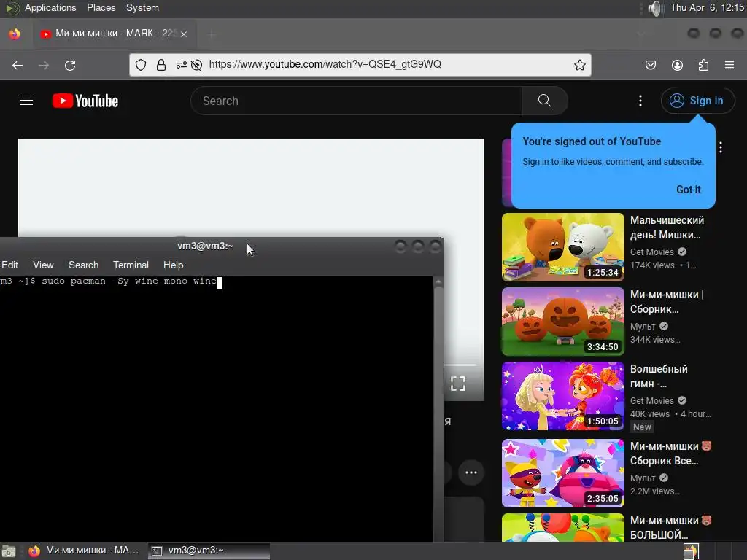Image resolution: width=747 pixels, height=560 pixels.
Task: Dismiss the popup with Got it
Action: tap(689, 189)
